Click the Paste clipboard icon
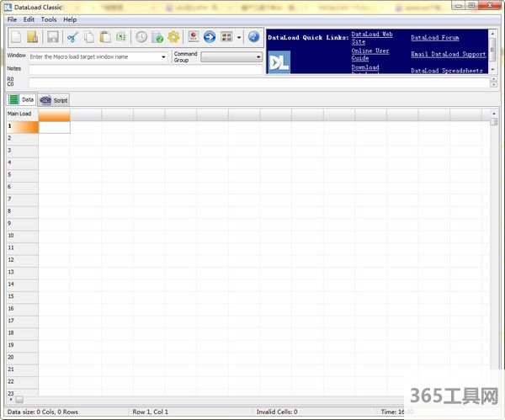 104,37
